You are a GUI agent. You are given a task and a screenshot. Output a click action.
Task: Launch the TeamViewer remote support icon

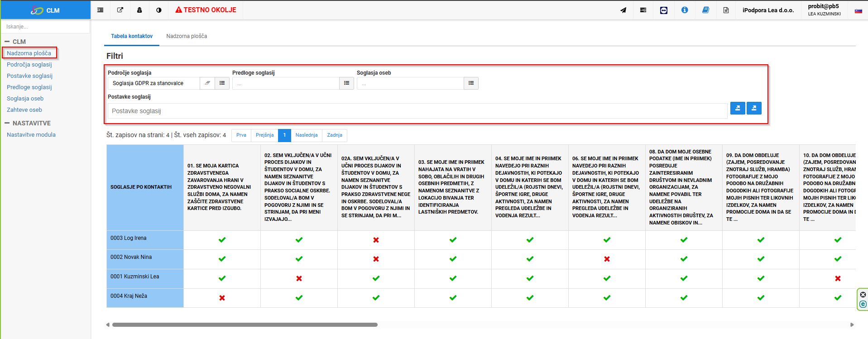click(664, 10)
